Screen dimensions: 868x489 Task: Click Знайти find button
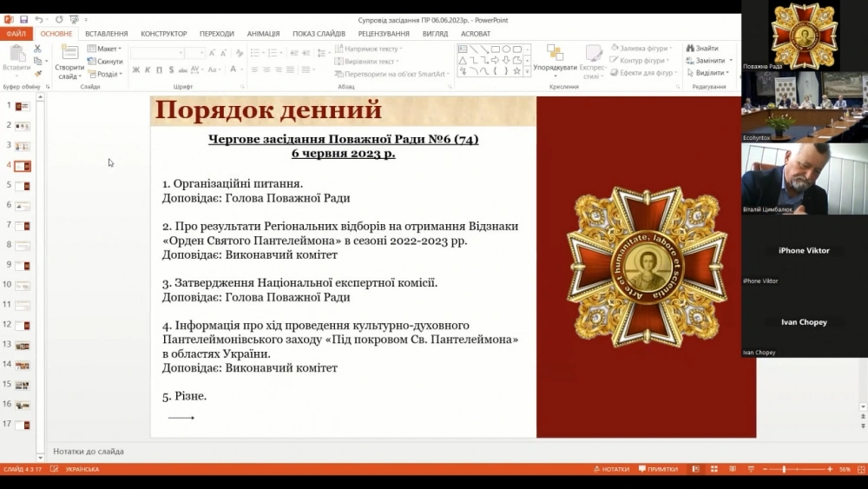coord(702,48)
